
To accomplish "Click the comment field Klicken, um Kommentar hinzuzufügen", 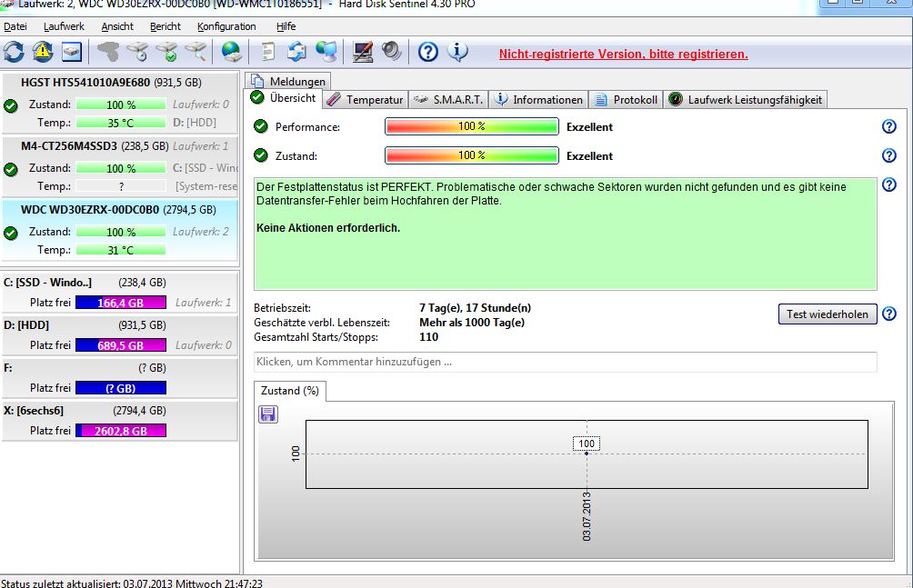I will coord(566,362).
